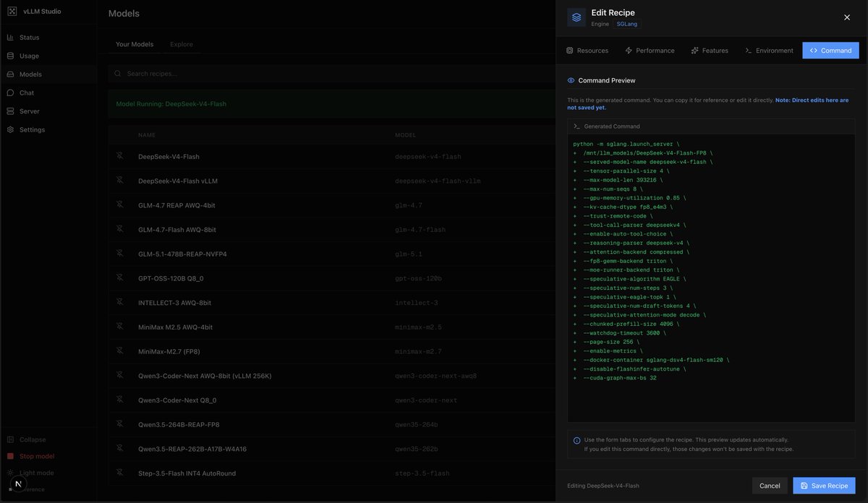The height and width of the screenshot is (503, 868).
Task: Click the pin icon beside Qwen3.5-264B-REAP-FP8
Action: (x=120, y=424)
